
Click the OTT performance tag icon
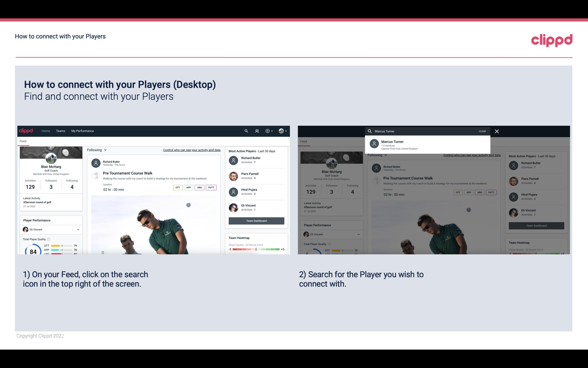[176, 187]
